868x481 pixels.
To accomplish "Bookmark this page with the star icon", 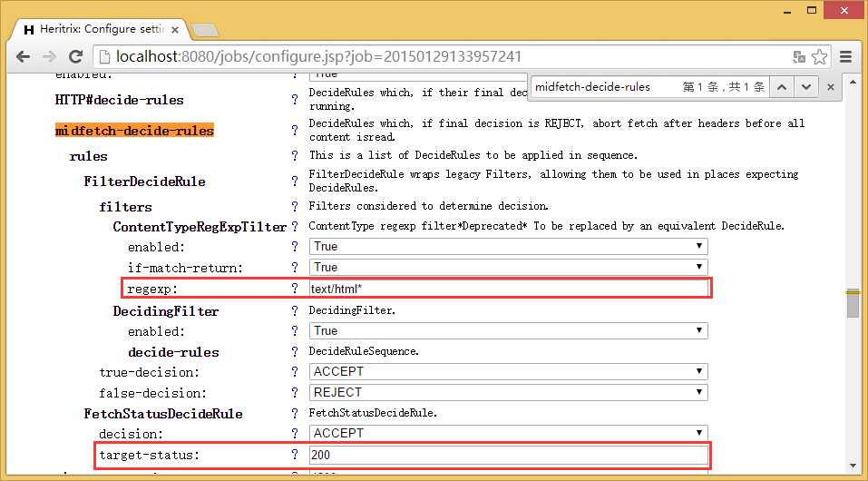I will [x=819, y=56].
